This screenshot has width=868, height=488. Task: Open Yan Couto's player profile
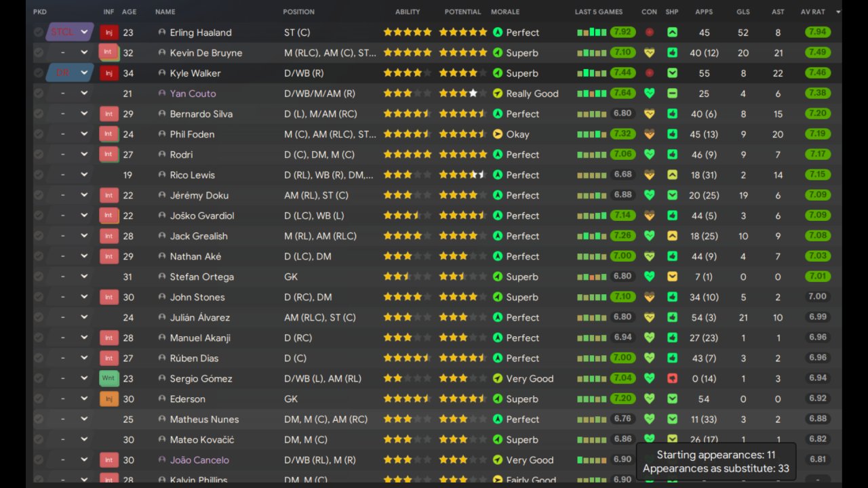tap(193, 94)
